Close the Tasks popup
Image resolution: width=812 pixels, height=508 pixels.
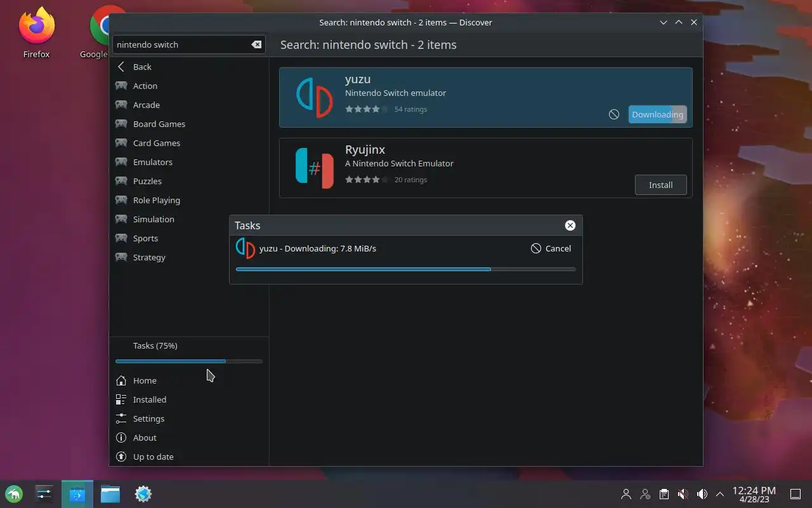[x=570, y=225]
